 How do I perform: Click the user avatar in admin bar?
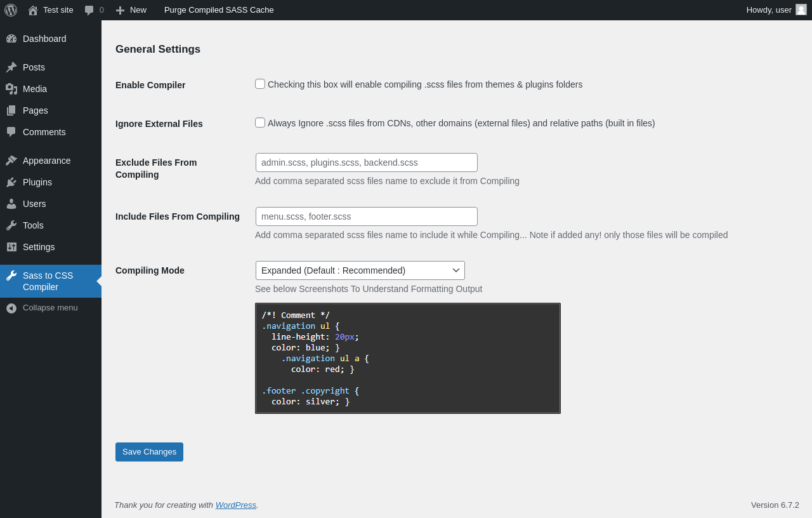[x=801, y=10]
